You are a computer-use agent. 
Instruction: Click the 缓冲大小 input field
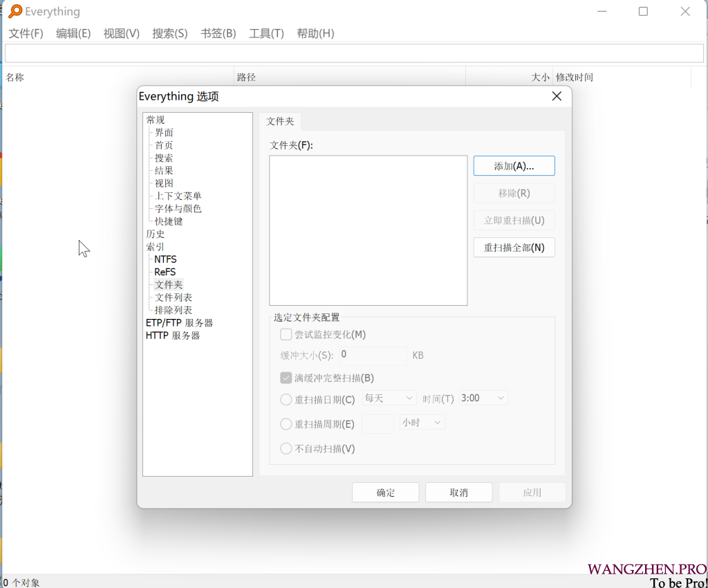pos(373,356)
